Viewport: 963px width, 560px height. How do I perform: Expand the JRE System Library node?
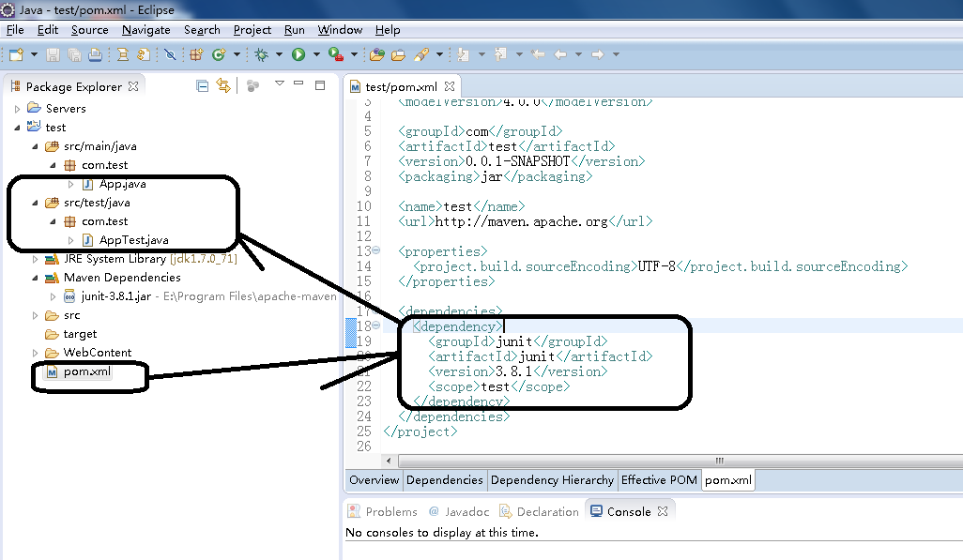click(x=35, y=259)
